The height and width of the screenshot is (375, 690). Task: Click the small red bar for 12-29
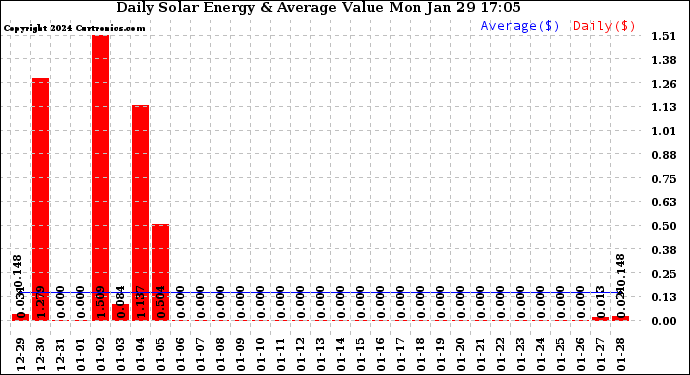(x=20, y=317)
